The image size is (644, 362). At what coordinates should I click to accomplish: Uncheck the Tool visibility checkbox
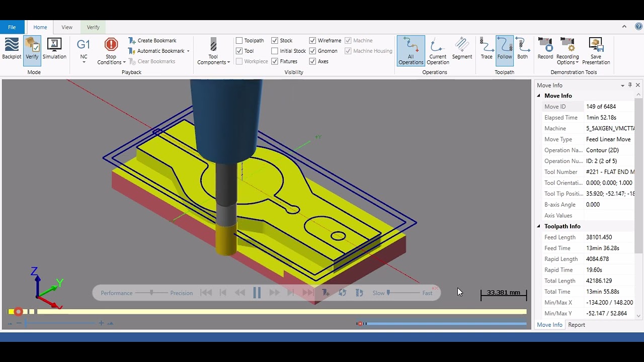239,51
